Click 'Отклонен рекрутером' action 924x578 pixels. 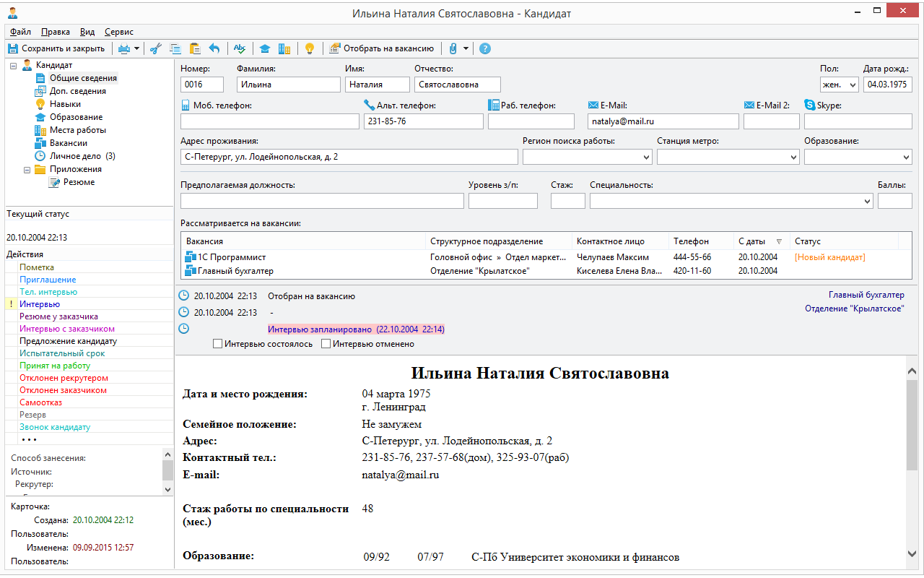pos(64,378)
